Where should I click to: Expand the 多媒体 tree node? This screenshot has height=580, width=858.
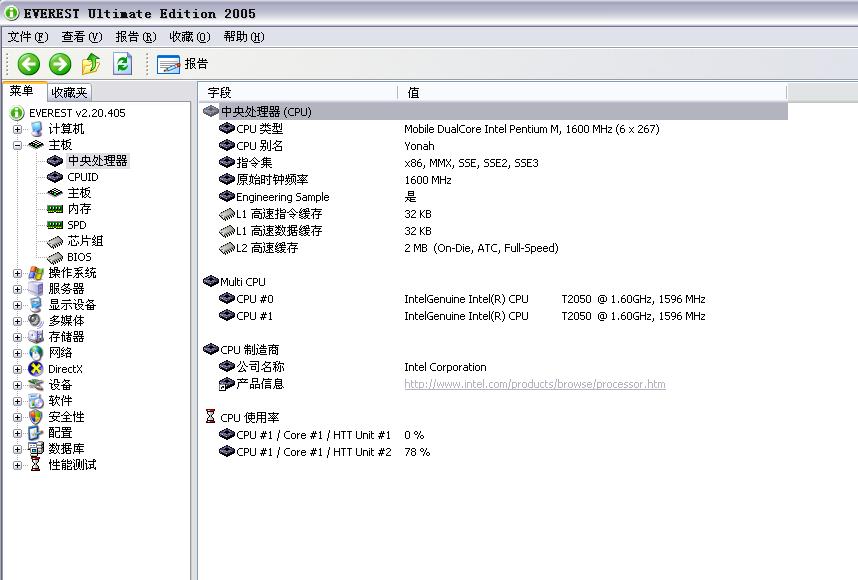(18, 321)
